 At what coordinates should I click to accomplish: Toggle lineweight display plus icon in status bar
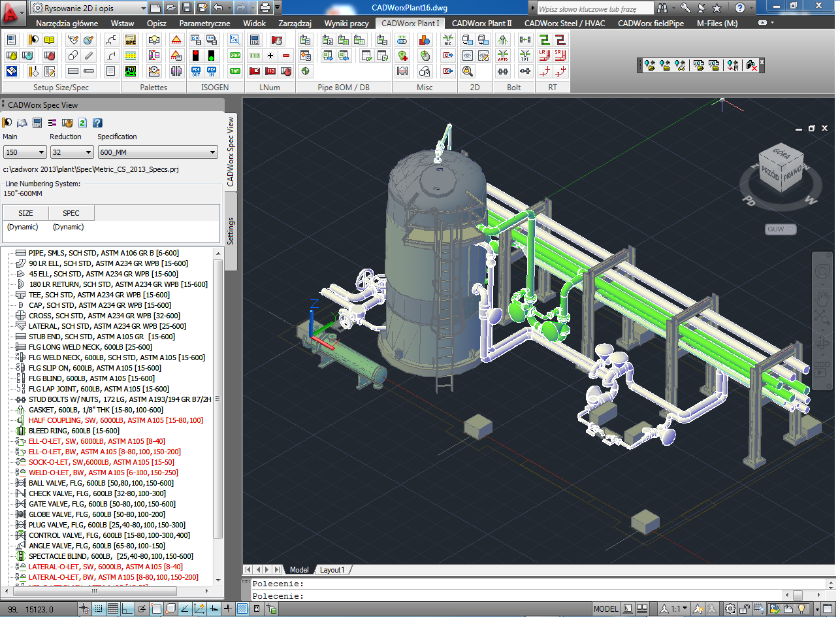pos(228,609)
